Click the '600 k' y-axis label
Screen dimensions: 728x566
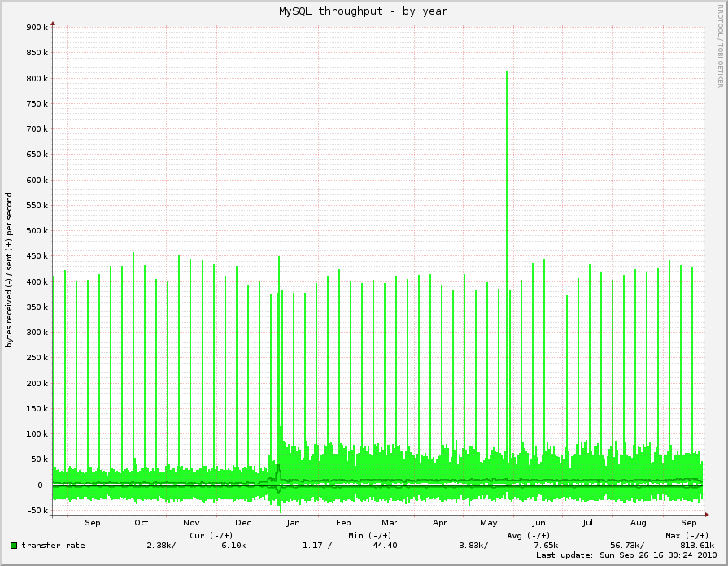pos(37,181)
